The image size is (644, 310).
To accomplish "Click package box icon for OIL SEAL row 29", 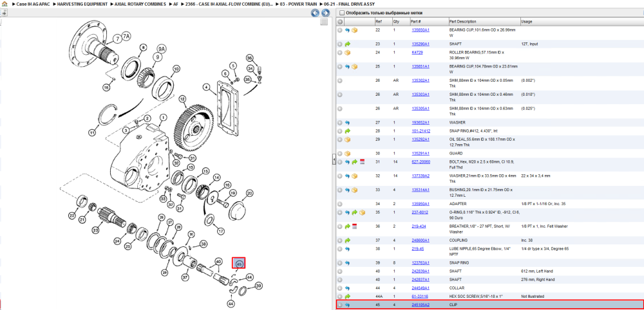I will pyautogui.click(x=348, y=140).
